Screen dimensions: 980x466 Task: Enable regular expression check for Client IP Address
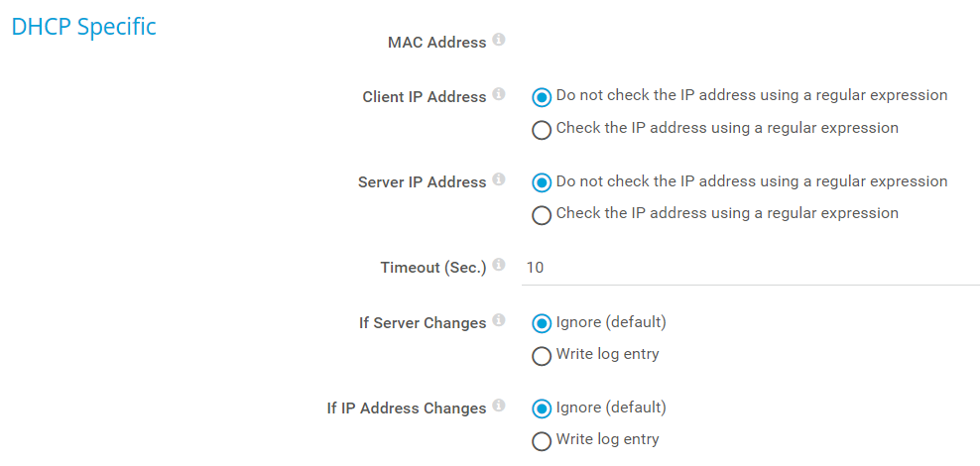coord(542,130)
